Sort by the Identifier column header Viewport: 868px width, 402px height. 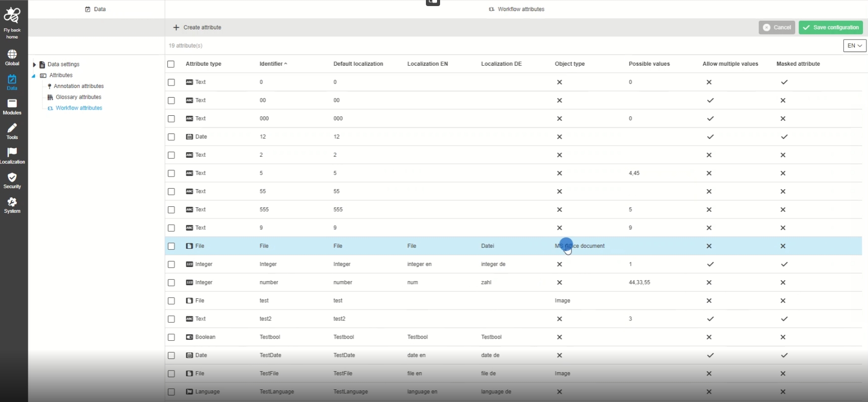click(x=273, y=64)
